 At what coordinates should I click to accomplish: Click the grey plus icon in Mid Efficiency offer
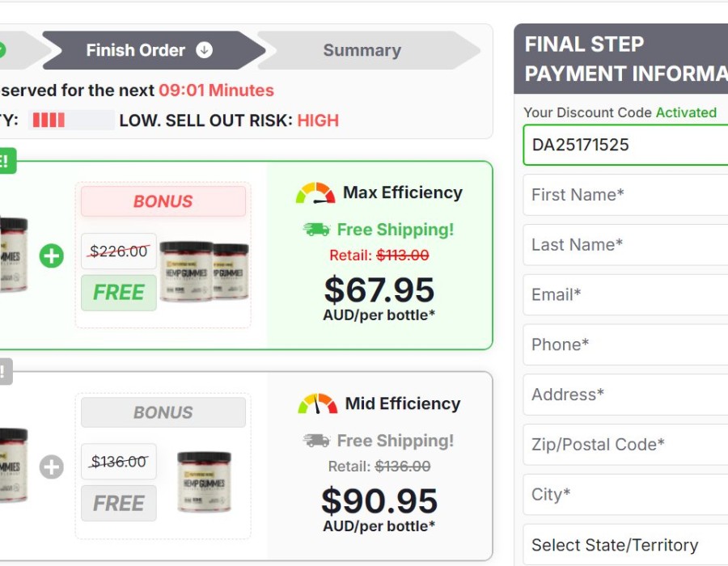click(x=52, y=467)
